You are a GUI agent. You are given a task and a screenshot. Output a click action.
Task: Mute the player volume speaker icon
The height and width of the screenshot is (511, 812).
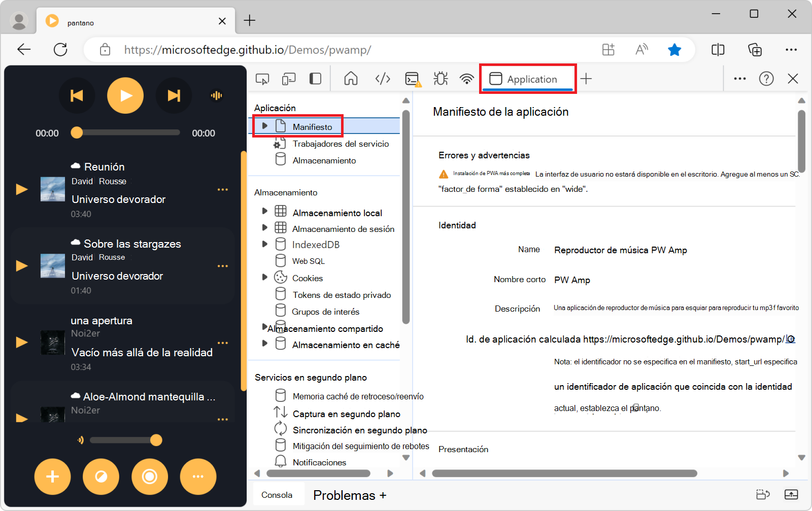tap(81, 440)
